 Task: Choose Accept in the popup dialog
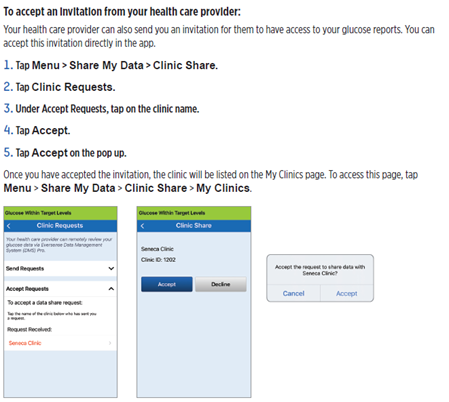click(x=347, y=293)
